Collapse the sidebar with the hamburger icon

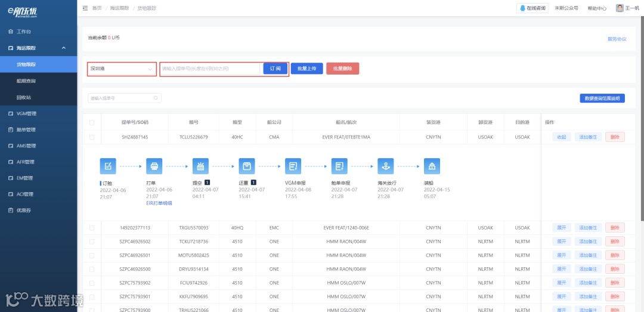tap(85, 8)
